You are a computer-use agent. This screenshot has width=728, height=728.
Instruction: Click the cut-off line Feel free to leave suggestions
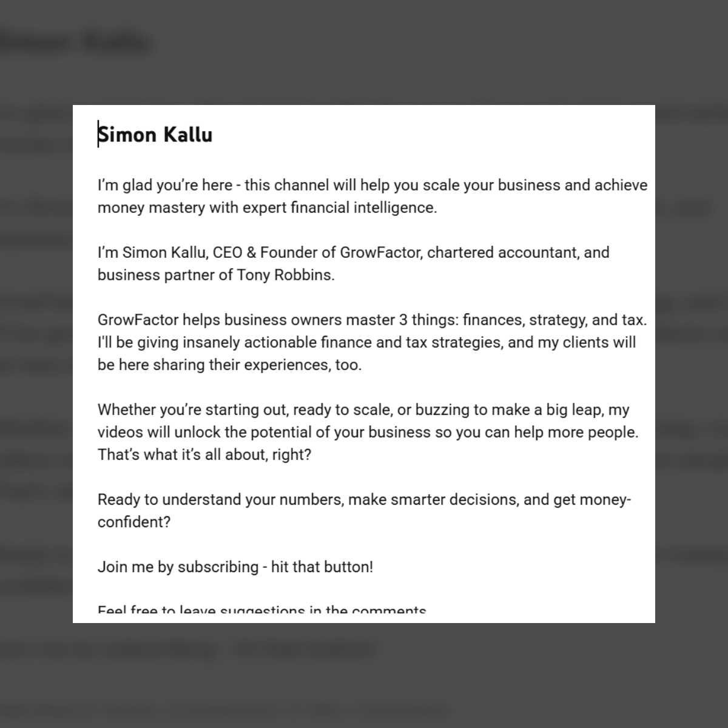point(262,608)
